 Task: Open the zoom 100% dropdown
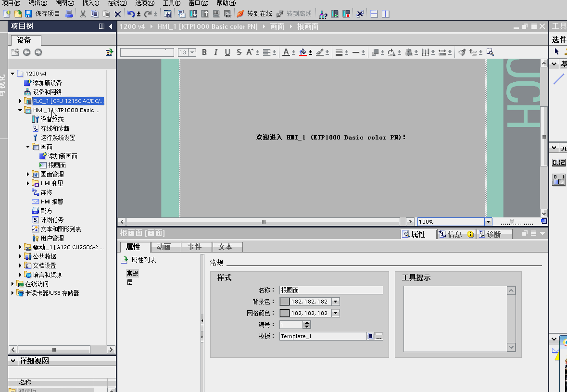(488, 222)
